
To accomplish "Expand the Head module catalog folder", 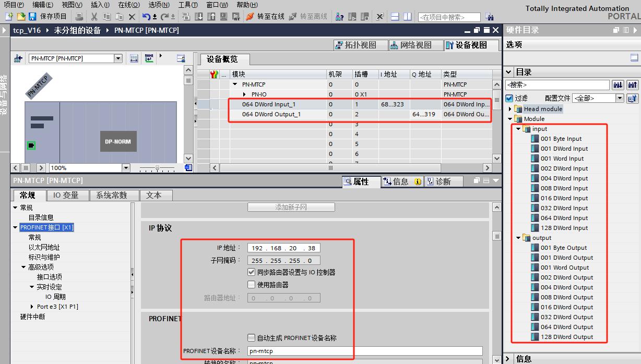I will (511, 109).
